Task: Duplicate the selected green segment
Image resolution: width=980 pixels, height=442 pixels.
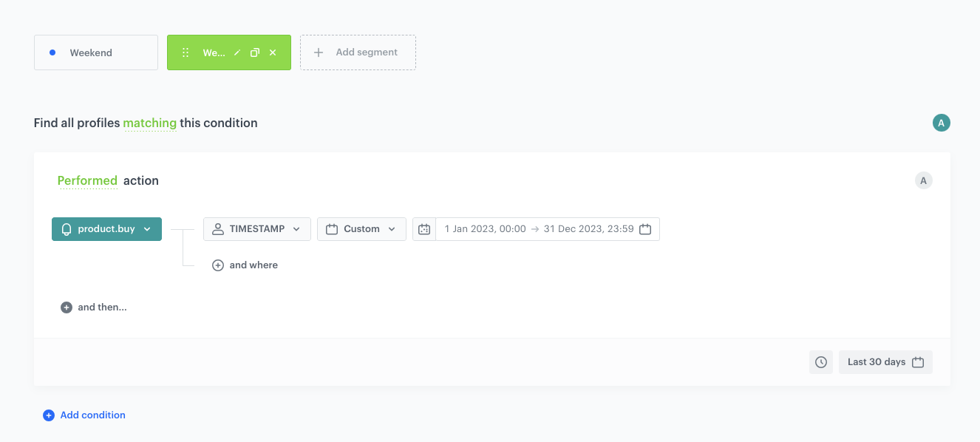Action: click(255, 52)
